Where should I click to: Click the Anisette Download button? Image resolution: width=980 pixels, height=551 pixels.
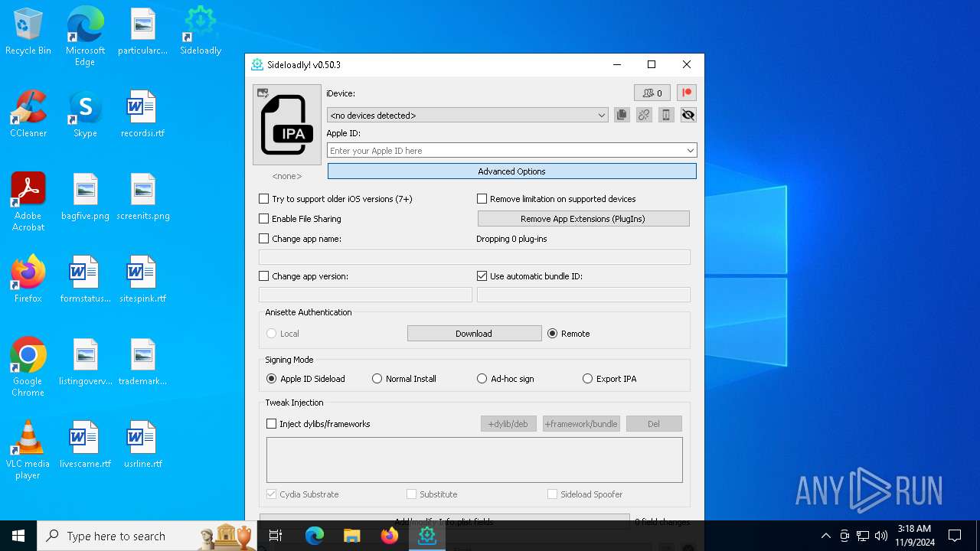[474, 334]
